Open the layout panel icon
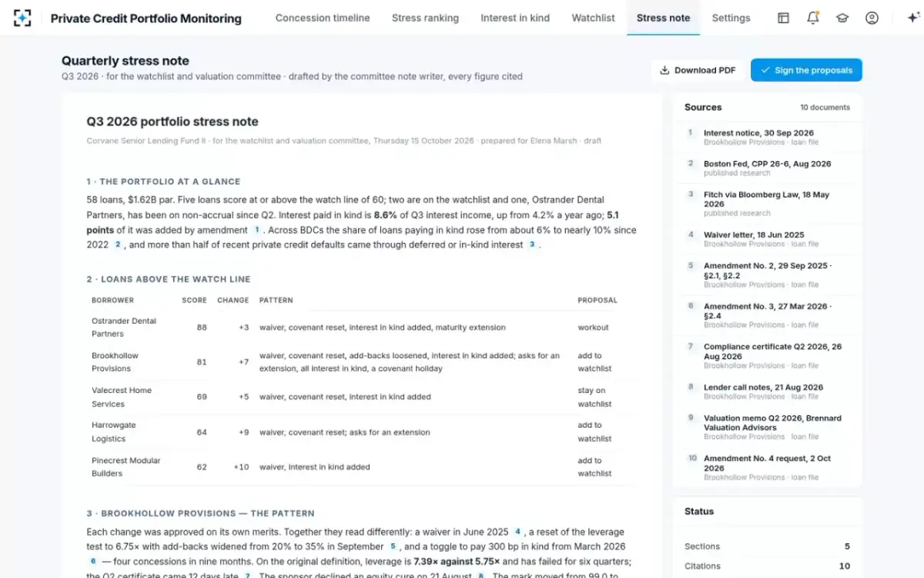The width and height of the screenshot is (924, 578). click(783, 18)
